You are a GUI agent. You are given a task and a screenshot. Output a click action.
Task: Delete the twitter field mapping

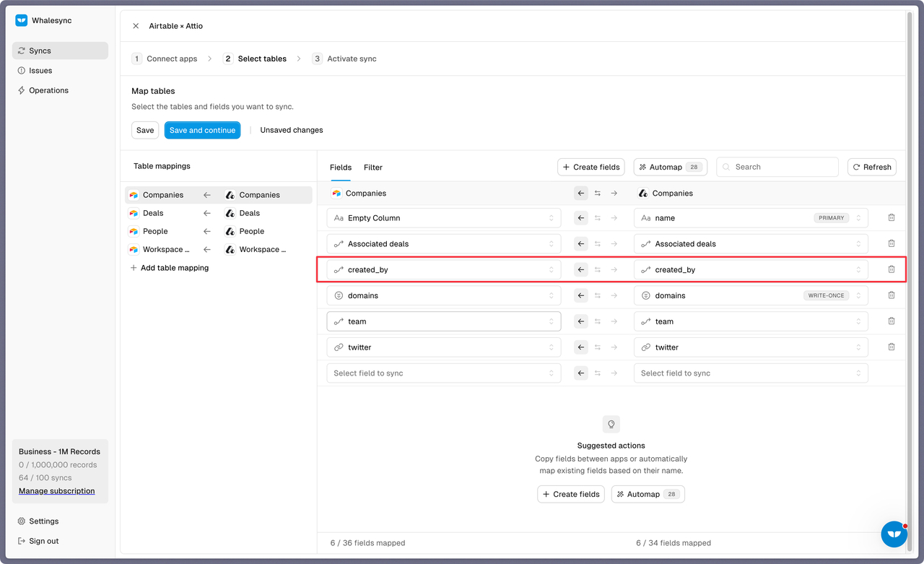click(892, 347)
